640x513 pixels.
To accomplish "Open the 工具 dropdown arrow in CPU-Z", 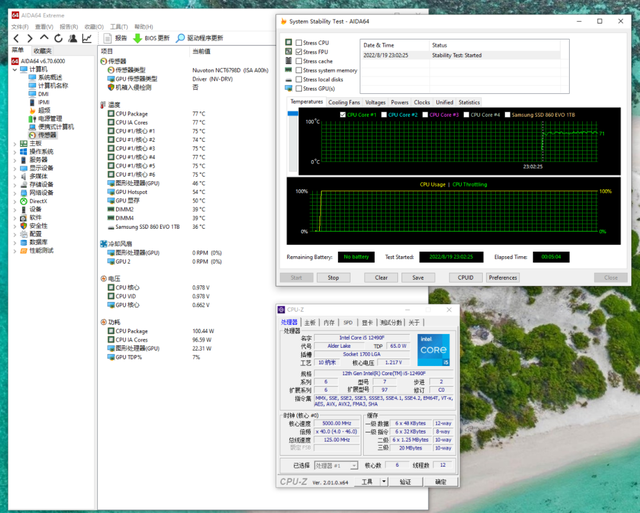I will coord(384,482).
